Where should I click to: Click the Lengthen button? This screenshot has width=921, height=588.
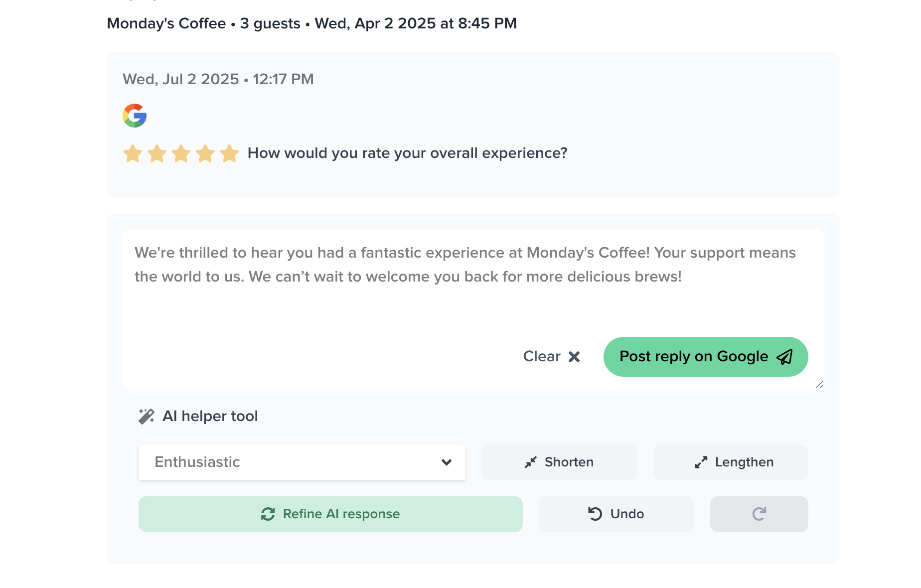[730, 462]
